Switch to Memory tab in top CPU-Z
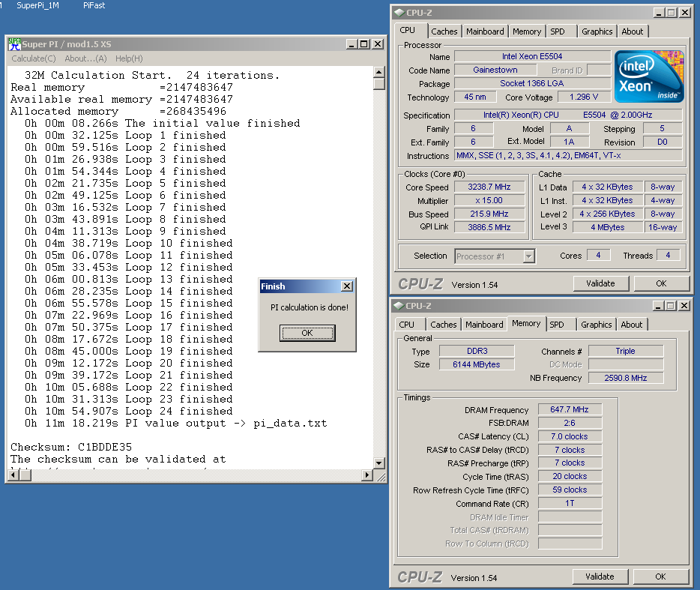The height and width of the screenshot is (590, 700). [527, 31]
